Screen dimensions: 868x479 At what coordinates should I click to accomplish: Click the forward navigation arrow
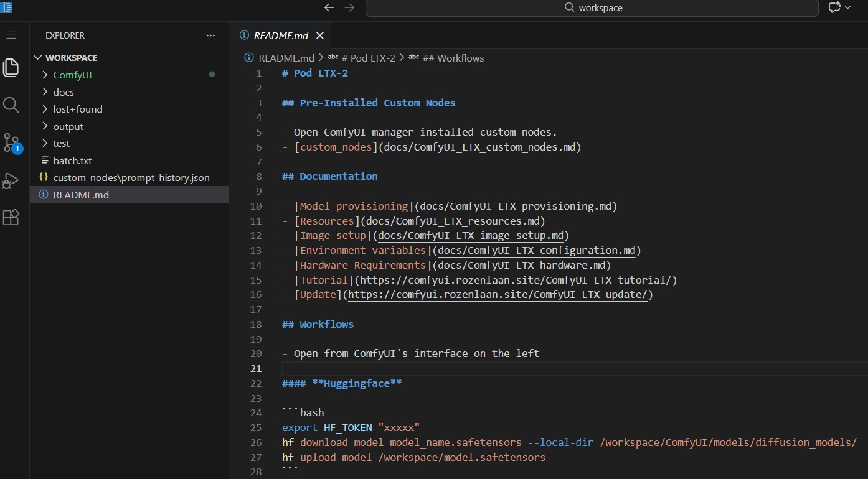tap(349, 7)
